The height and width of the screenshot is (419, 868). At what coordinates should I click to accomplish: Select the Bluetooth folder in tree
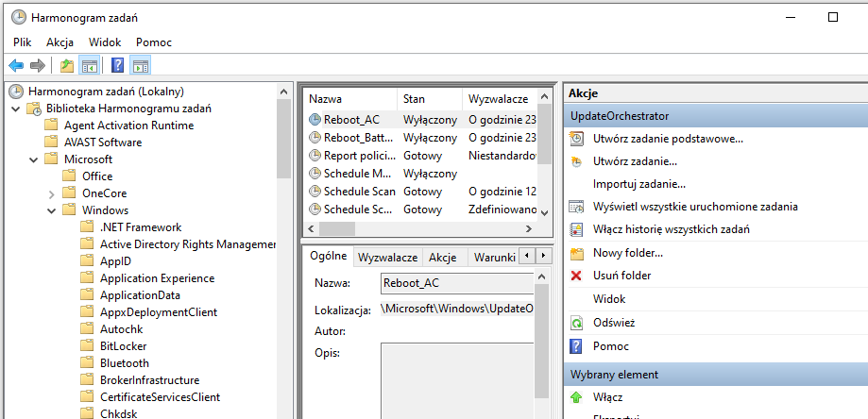pyautogui.click(x=125, y=363)
